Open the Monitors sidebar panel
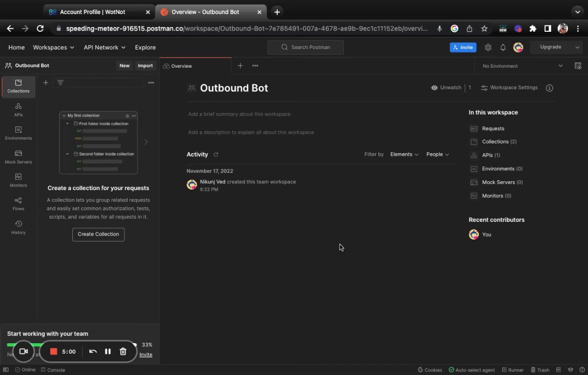 tap(18, 181)
